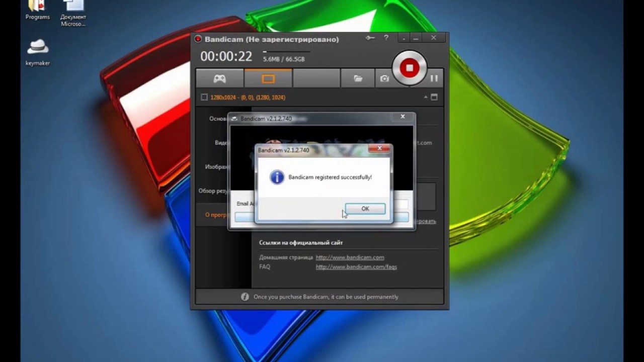
Task: Close the Bandicam v2.1.2.740 registration window
Action: click(x=403, y=117)
